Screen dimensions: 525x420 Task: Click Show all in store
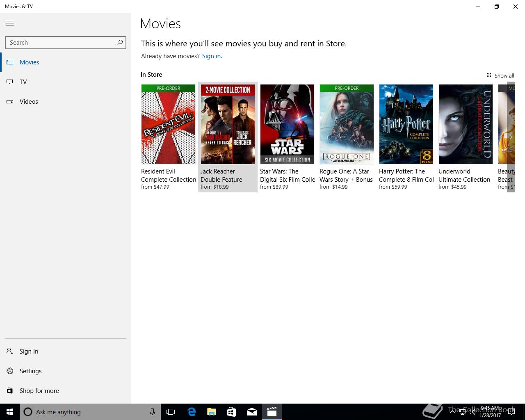[500, 75]
